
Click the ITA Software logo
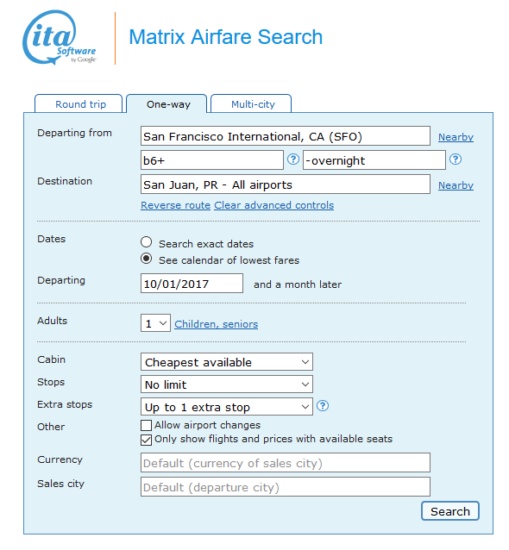[x=60, y=38]
